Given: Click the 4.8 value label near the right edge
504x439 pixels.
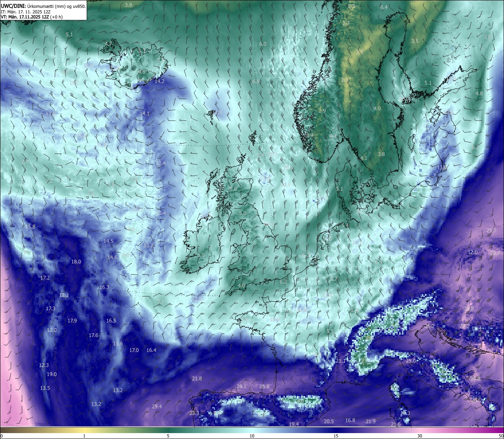Looking at the screenshot, I should [479, 94].
